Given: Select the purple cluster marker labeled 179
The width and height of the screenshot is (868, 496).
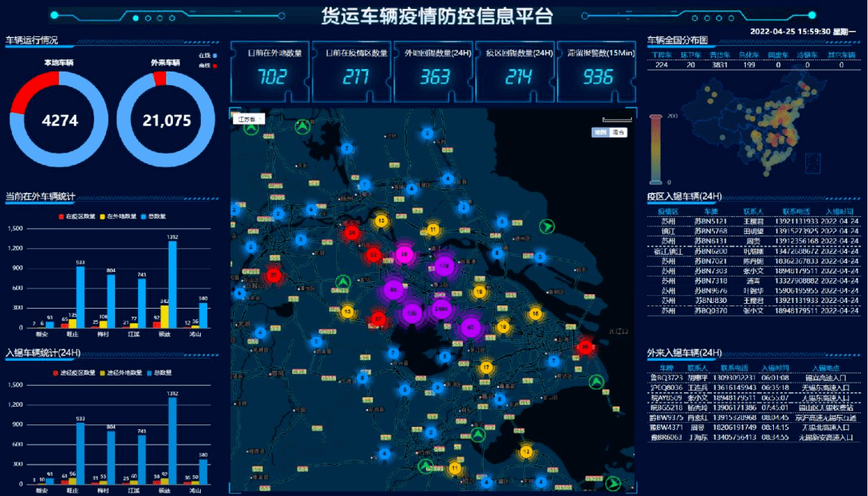Looking at the screenshot, I should pyautogui.click(x=444, y=264).
